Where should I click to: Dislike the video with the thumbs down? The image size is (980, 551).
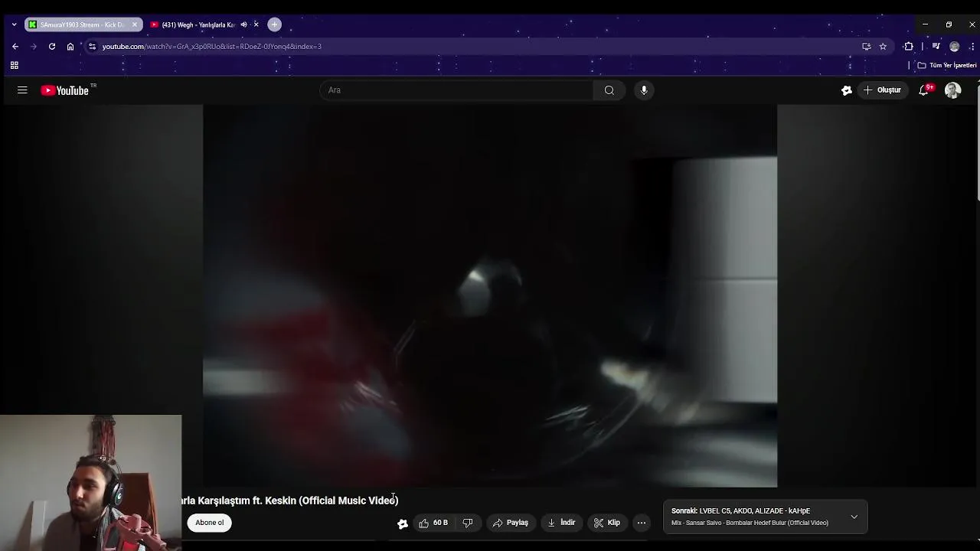click(468, 523)
